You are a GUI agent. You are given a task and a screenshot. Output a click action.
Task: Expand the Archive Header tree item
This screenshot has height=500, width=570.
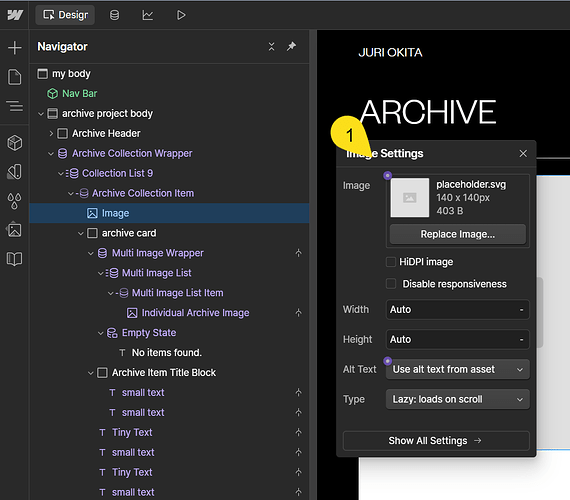[51, 133]
